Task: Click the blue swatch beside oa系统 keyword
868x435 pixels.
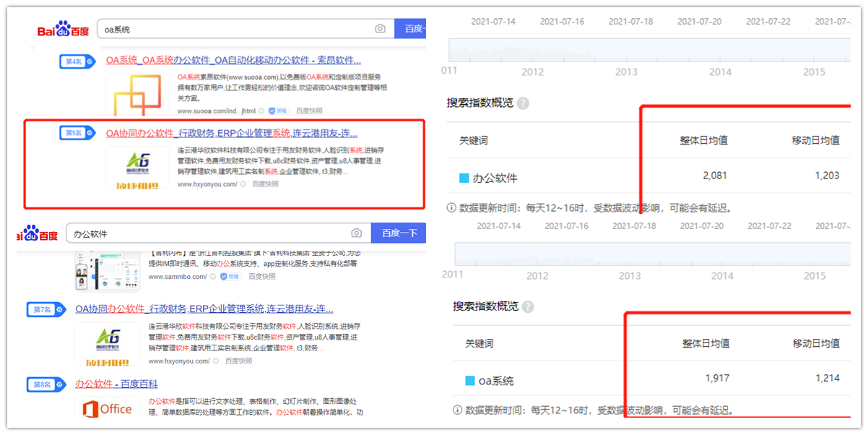Action: click(470, 381)
